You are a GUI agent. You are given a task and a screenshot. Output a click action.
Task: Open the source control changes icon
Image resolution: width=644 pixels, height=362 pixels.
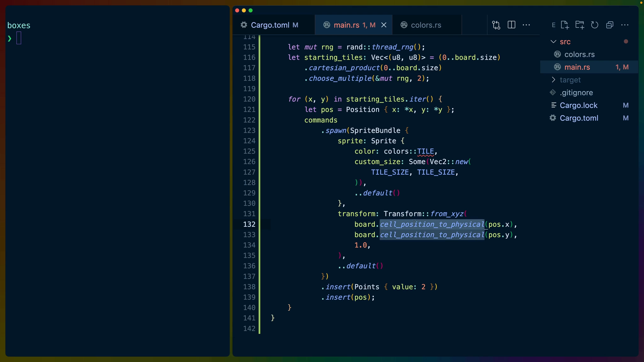coord(496,25)
